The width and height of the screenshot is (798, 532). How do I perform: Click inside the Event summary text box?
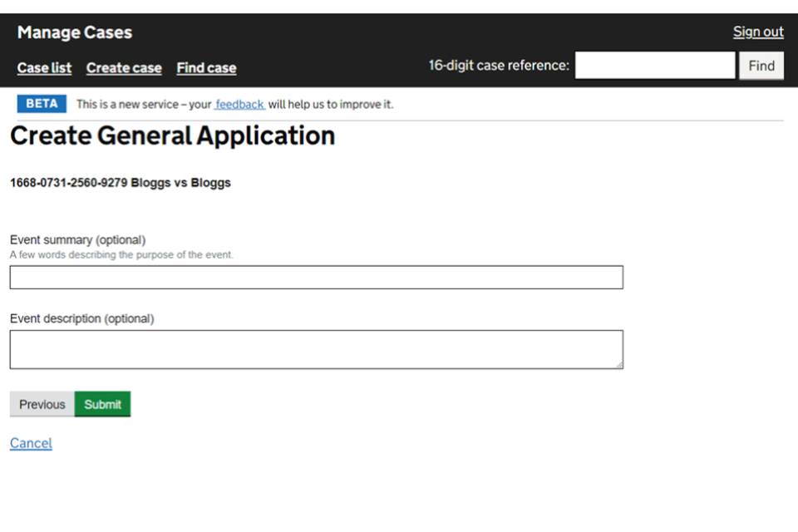point(316,278)
